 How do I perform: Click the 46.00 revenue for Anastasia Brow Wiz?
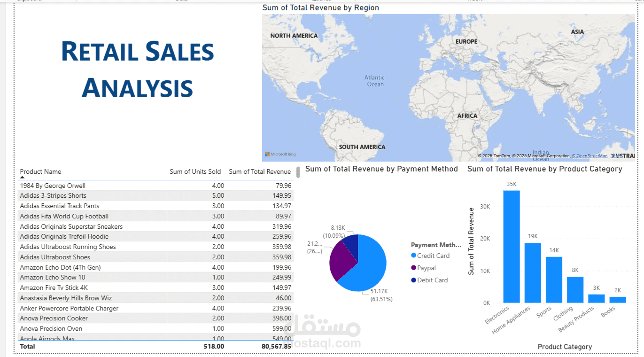click(283, 298)
